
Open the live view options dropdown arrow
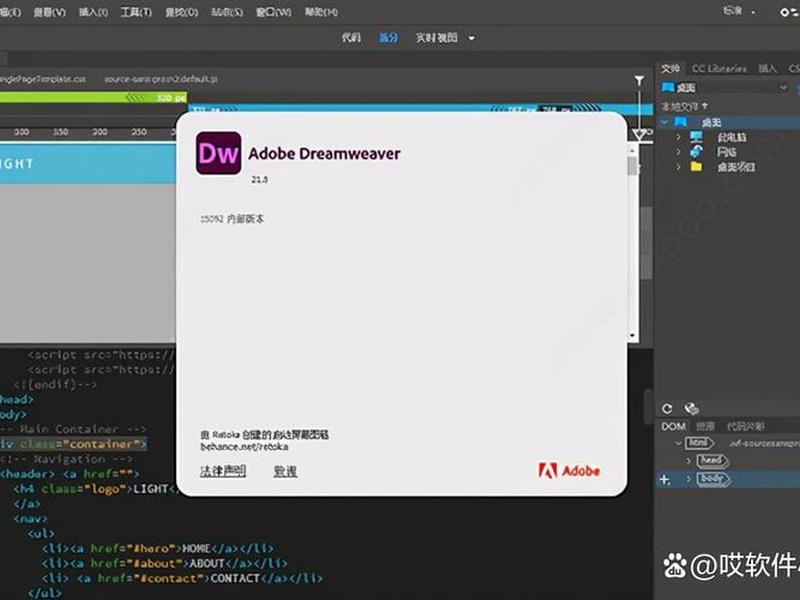click(471, 38)
